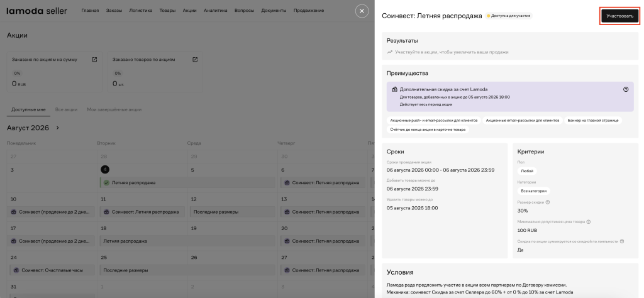Click green checkmark icon on August 4 promo

106,183
